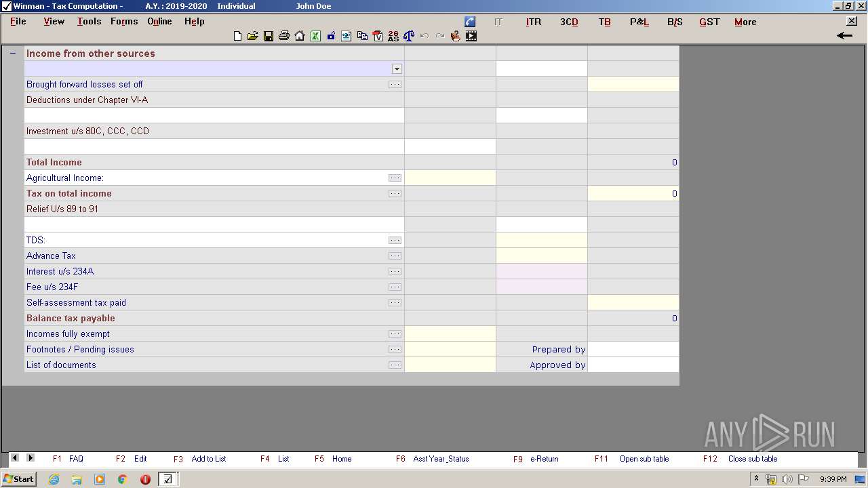Click the red V calendar icon
This screenshot has height=488, width=868.
(378, 36)
